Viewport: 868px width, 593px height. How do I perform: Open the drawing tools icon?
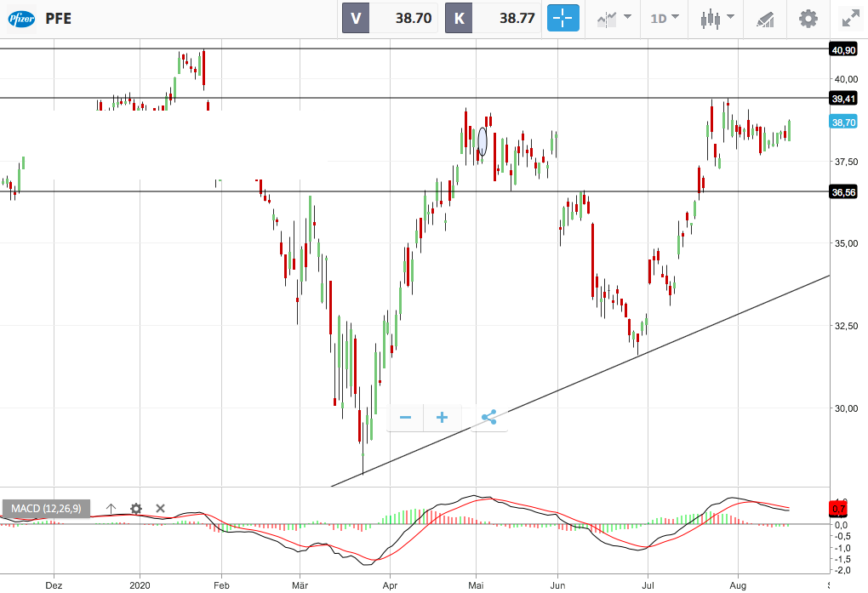click(764, 19)
